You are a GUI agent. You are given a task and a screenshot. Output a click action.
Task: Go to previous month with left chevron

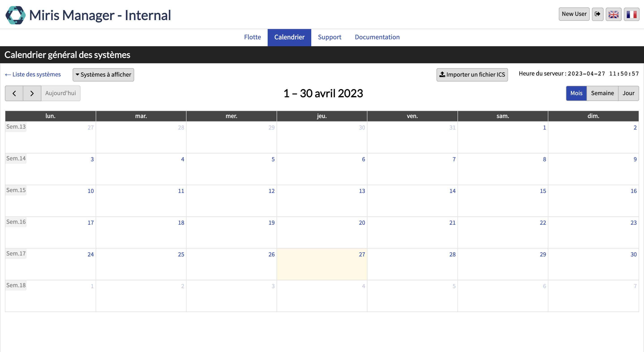pos(14,93)
